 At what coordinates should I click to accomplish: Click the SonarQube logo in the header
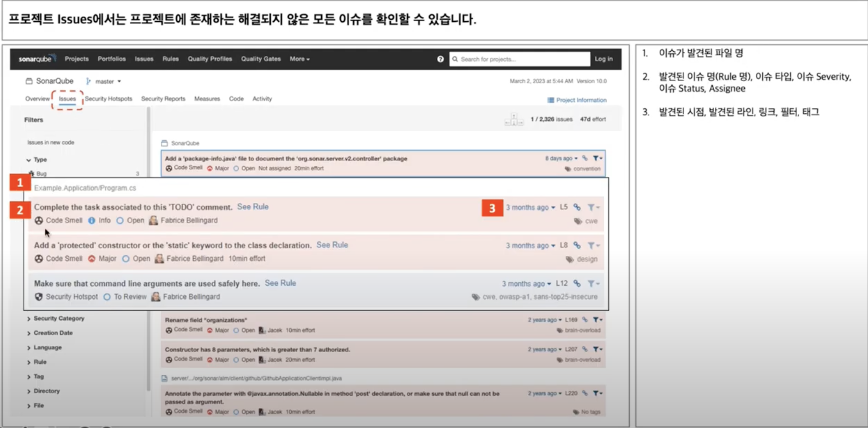click(x=37, y=59)
